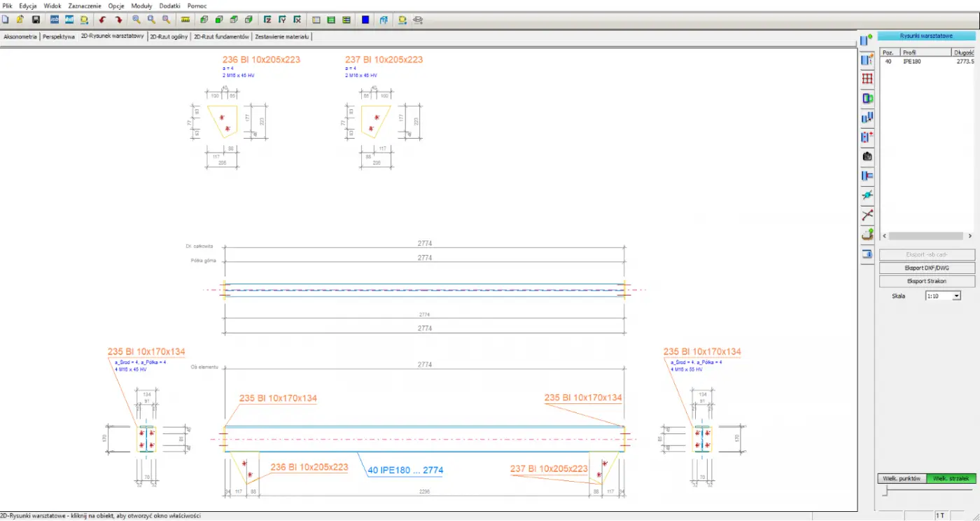This screenshot has width=980, height=521.
Task: Click the Z-axis view icon
Action: point(267,20)
